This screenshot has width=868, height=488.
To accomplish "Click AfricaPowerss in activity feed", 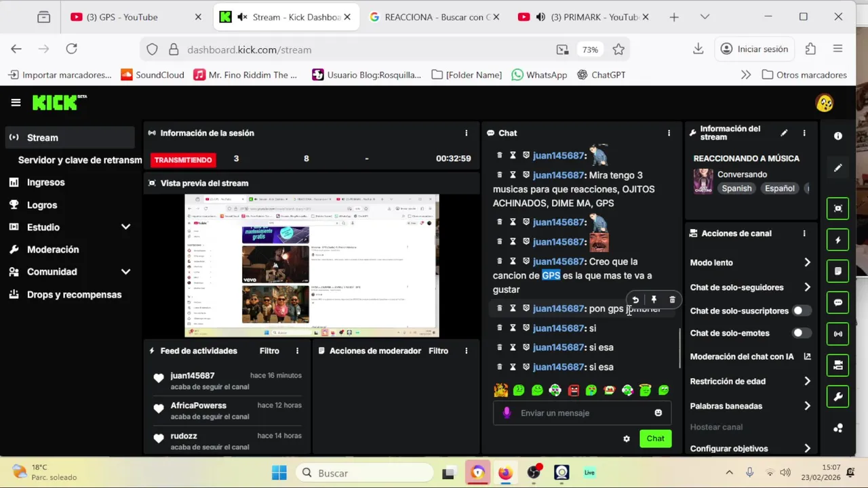I will pyautogui.click(x=198, y=405).
